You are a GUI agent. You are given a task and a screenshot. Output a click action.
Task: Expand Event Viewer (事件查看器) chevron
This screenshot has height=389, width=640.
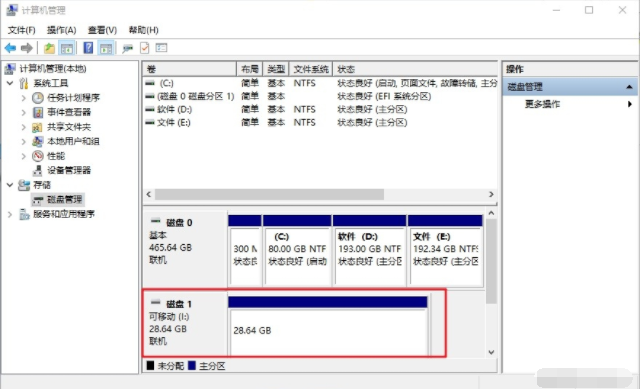pyautogui.click(x=23, y=112)
